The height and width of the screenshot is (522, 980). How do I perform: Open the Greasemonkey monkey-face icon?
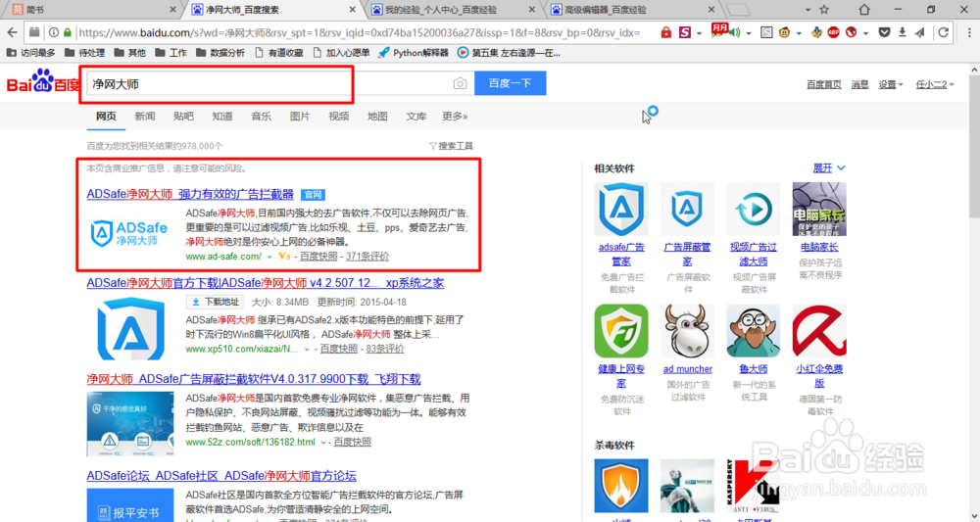[784, 32]
